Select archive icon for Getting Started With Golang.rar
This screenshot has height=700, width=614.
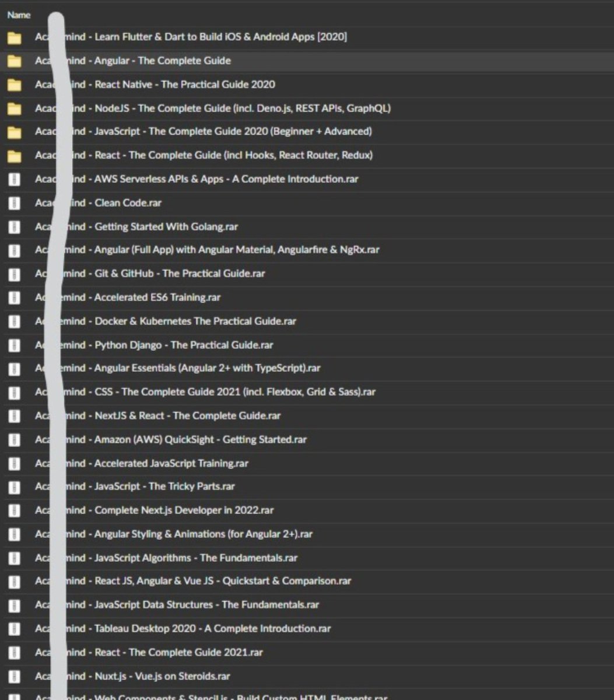coord(15,228)
